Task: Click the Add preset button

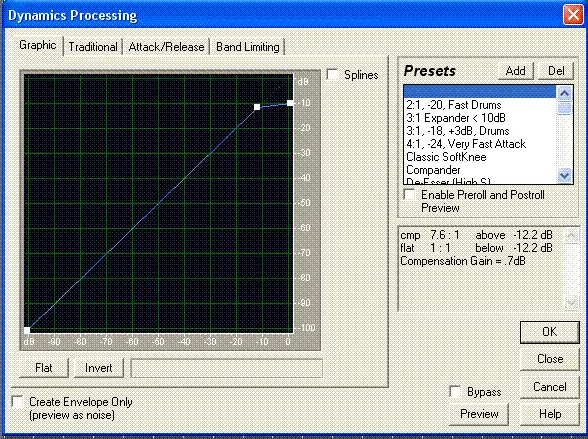Action: click(x=516, y=71)
